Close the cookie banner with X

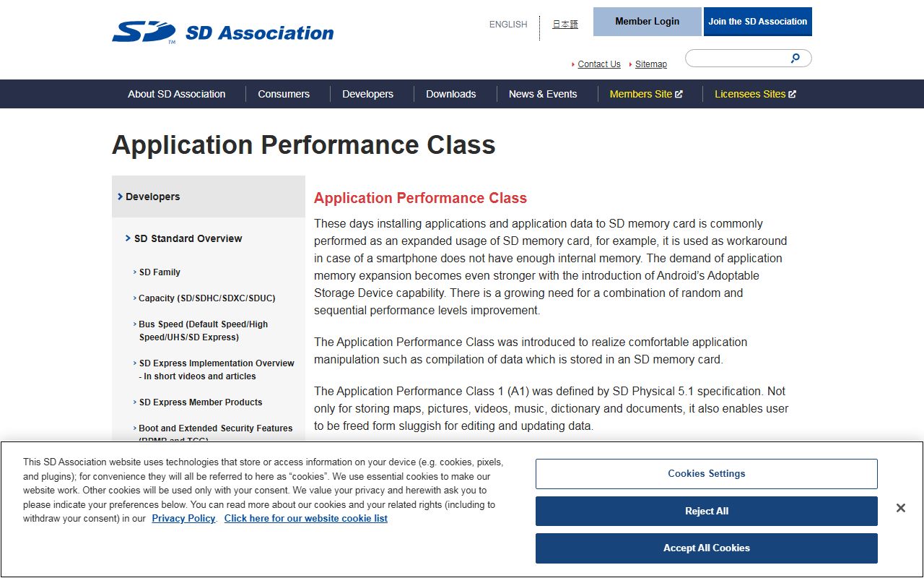tap(901, 508)
